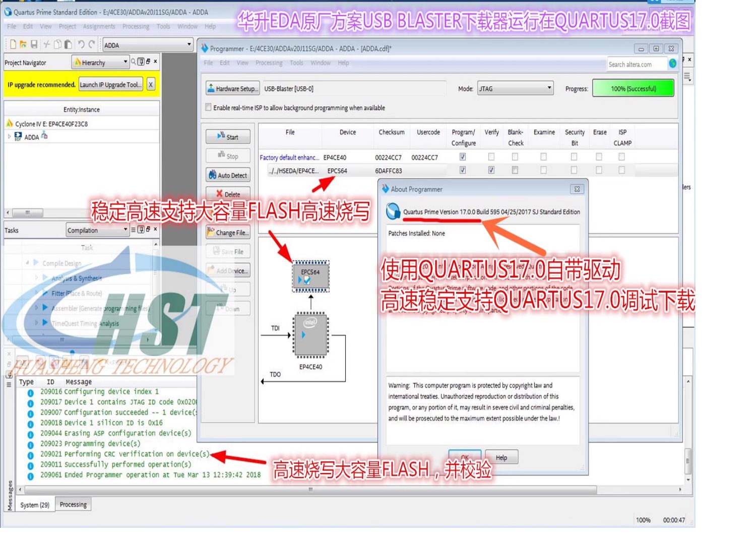This screenshot has height=544, width=756.
Task: Click the globe icon beside Search altera.com
Action: click(673, 63)
